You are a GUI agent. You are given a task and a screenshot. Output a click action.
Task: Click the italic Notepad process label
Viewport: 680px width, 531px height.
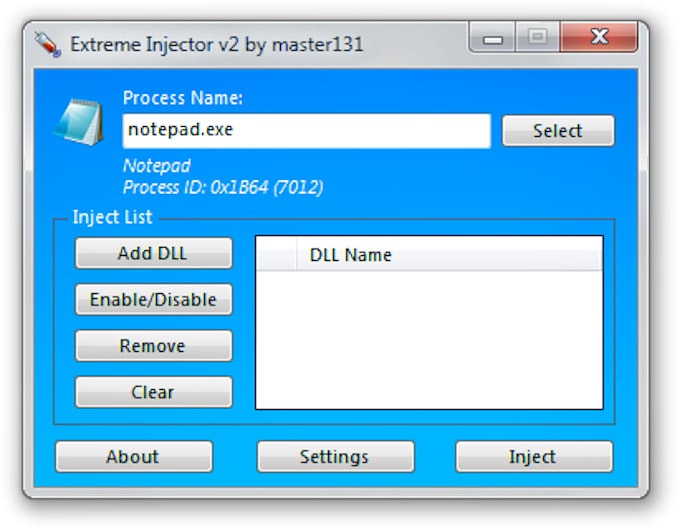click(x=156, y=166)
